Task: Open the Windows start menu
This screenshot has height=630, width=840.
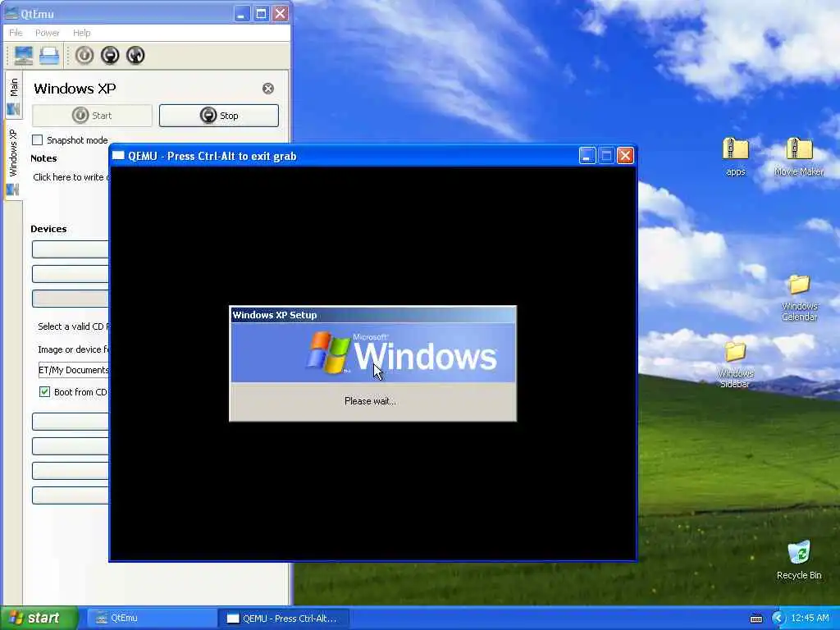Action: 39,618
